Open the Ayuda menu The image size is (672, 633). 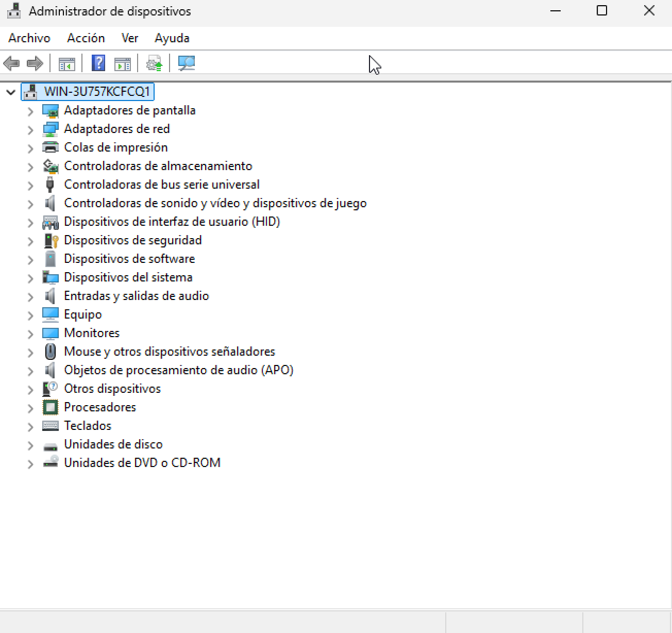click(x=172, y=38)
